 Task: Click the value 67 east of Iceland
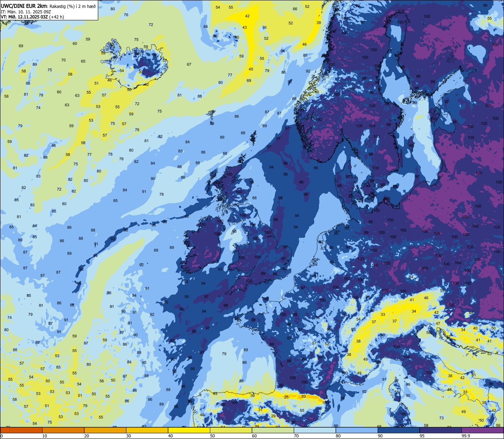pos(189,65)
